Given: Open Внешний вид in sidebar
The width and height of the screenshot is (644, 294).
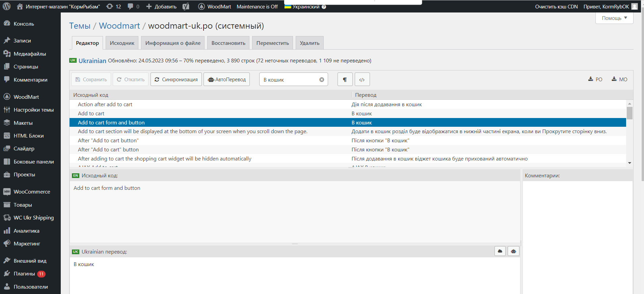Looking at the screenshot, I should tap(30, 261).
